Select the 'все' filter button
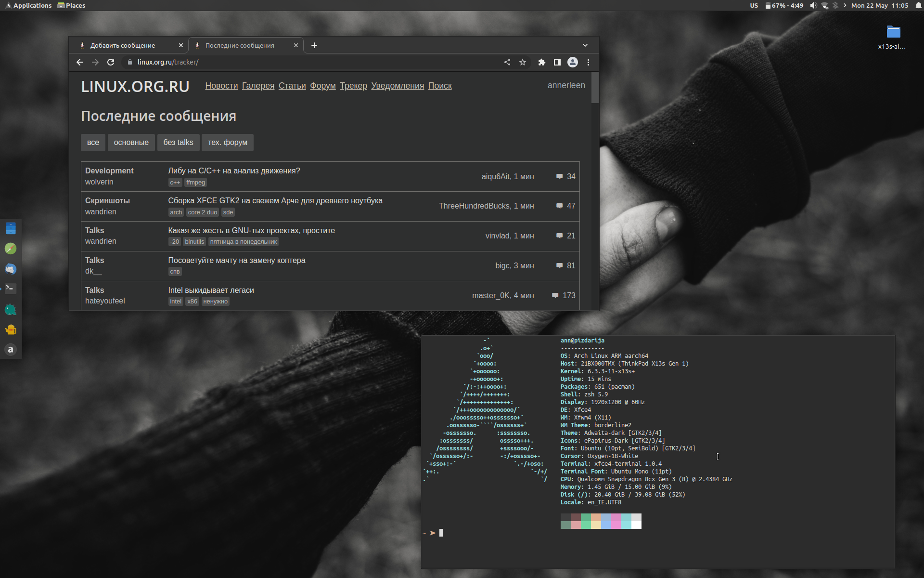The height and width of the screenshot is (578, 924). 93,143
